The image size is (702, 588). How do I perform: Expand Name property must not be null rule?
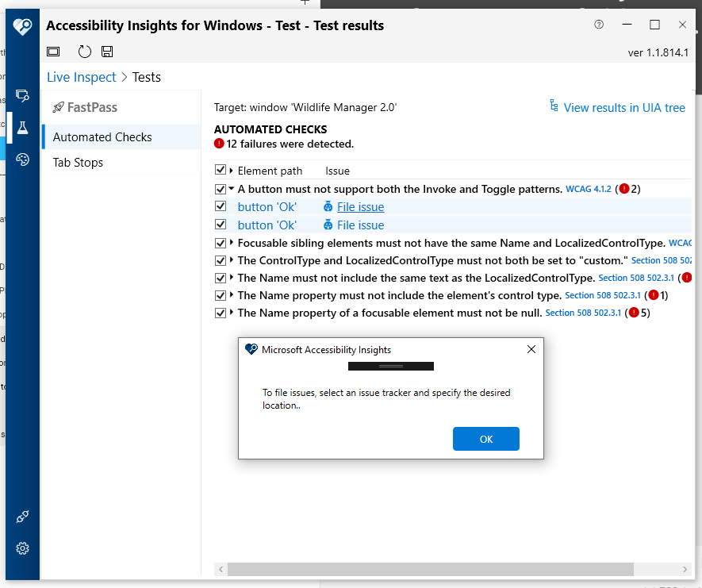[231, 312]
